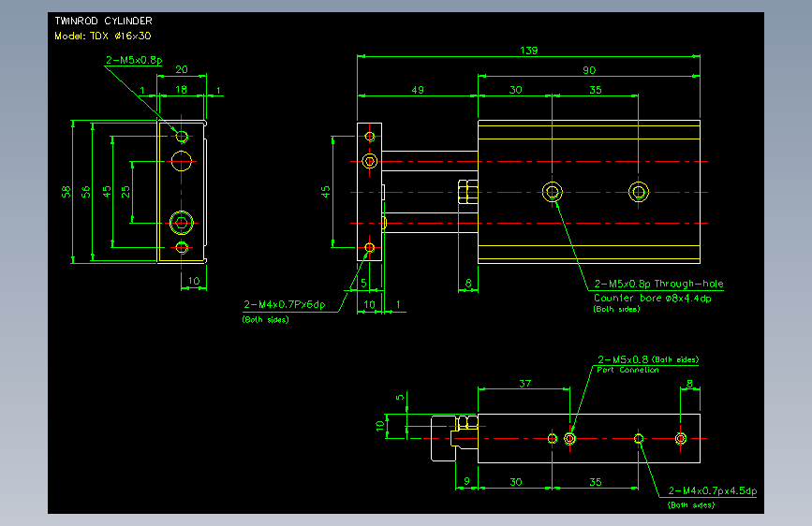Image resolution: width=812 pixels, height=526 pixels.
Task: Click the "8" dimension above bottom view port
Action: pyautogui.click(x=689, y=384)
